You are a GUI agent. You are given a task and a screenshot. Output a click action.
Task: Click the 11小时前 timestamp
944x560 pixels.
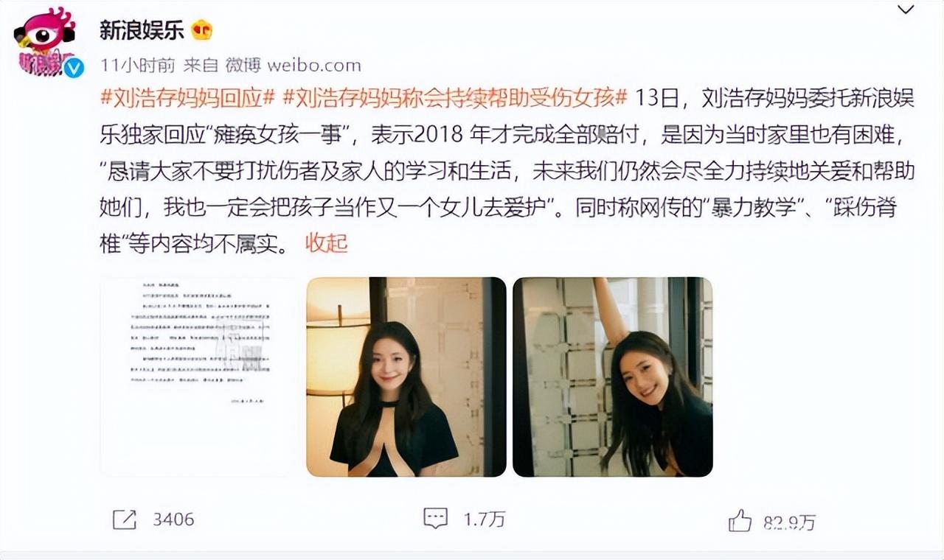point(137,66)
